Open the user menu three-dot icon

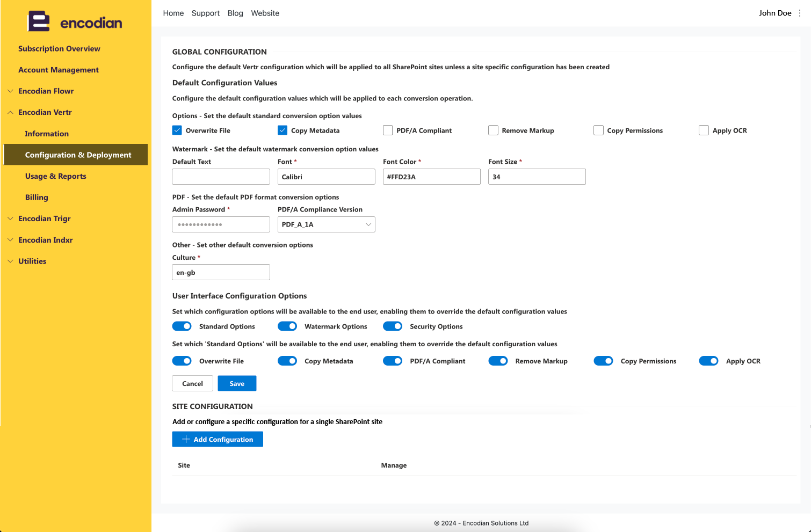click(800, 13)
